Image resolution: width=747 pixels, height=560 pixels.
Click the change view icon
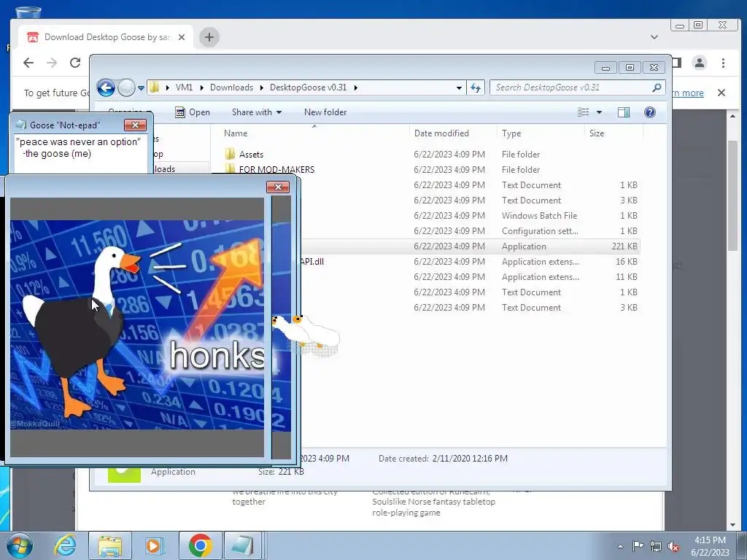point(584,112)
